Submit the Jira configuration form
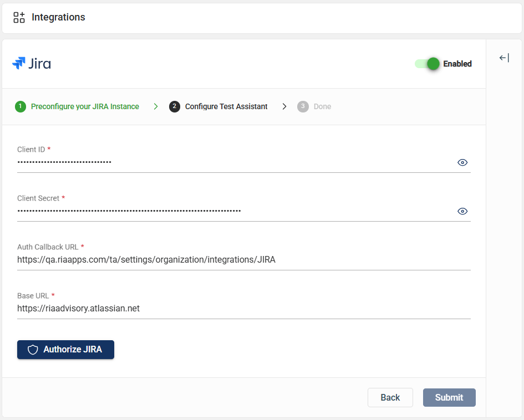This screenshot has width=524, height=420. click(449, 397)
